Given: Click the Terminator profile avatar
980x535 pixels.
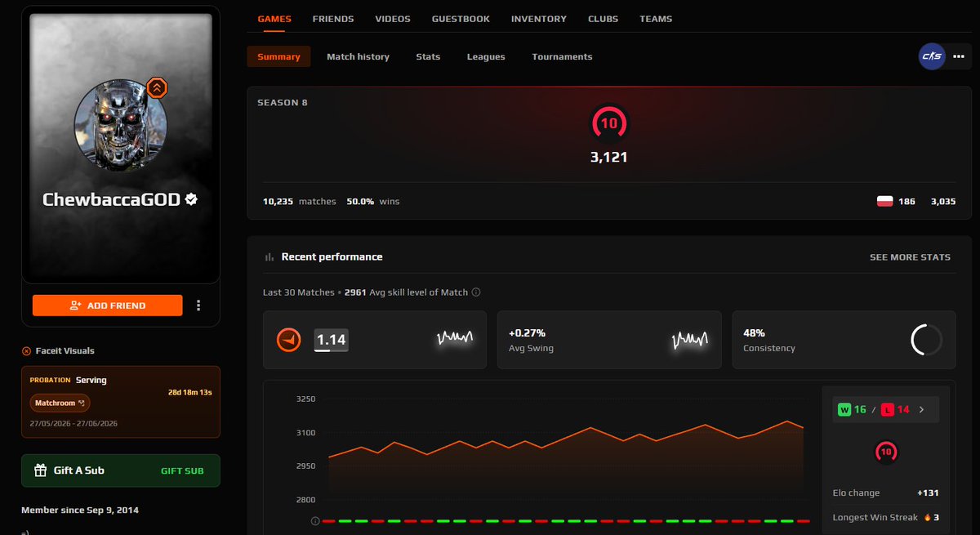Looking at the screenshot, I should pos(120,125).
